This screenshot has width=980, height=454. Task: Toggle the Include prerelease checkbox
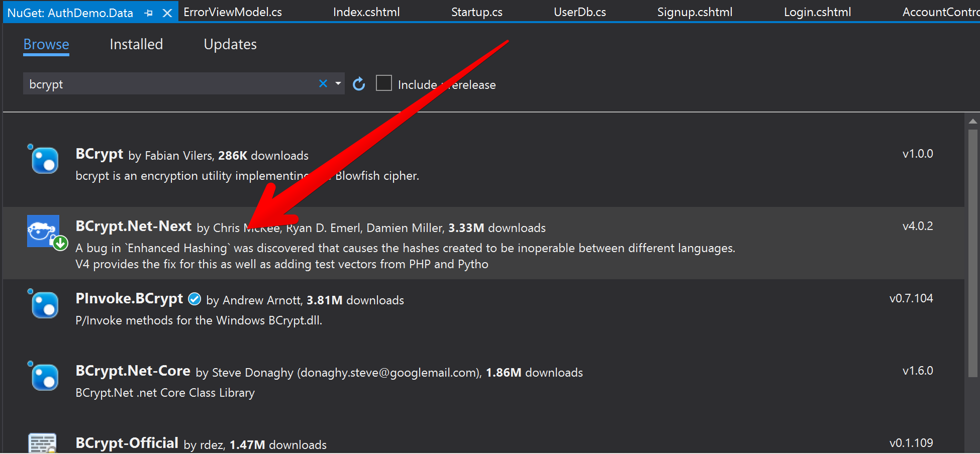click(x=384, y=83)
